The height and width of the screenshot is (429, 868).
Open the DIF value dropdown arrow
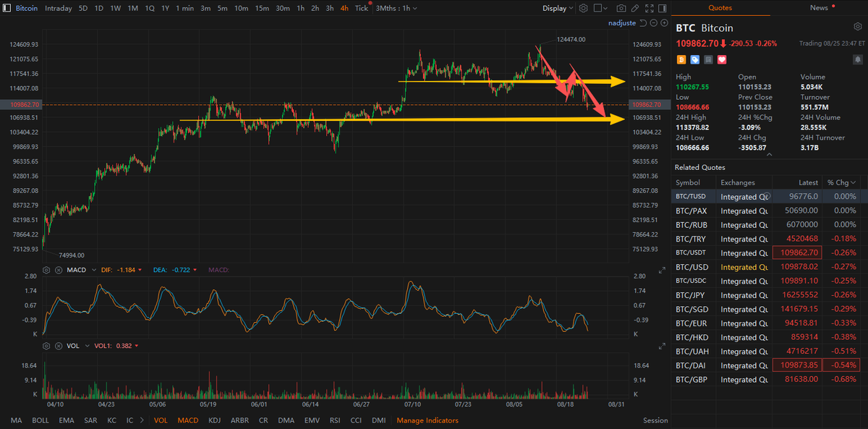[140, 270]
